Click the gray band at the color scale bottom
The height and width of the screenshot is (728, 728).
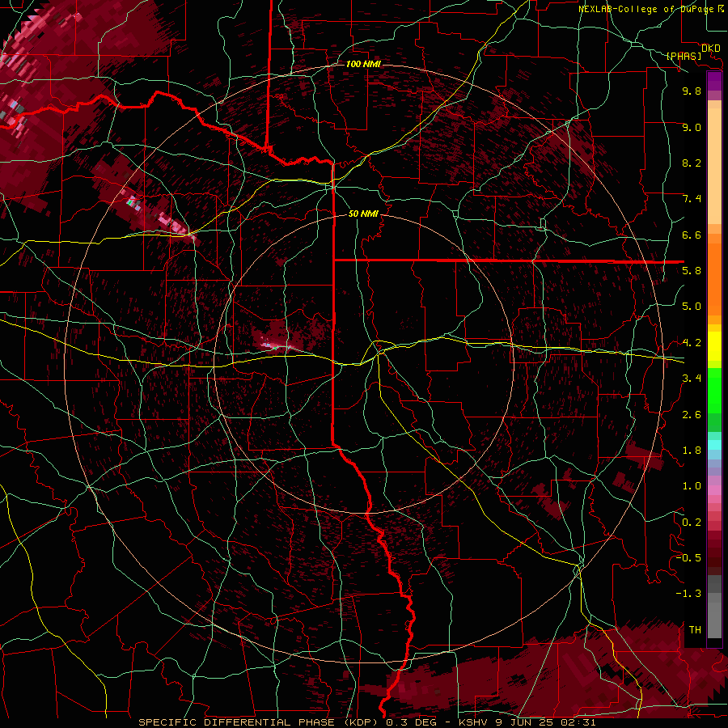click(x=714, y=608)
